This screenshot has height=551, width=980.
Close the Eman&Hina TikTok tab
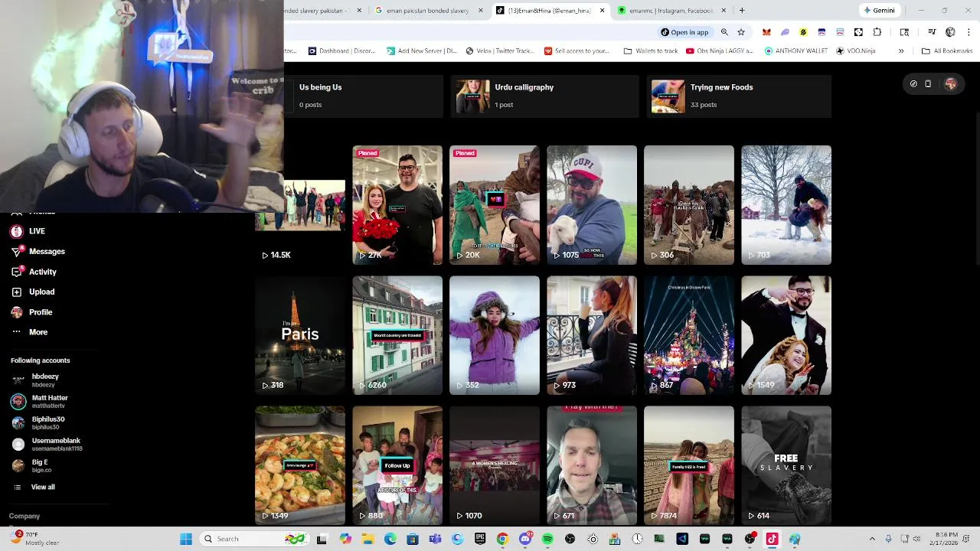(x=602, y=11)
